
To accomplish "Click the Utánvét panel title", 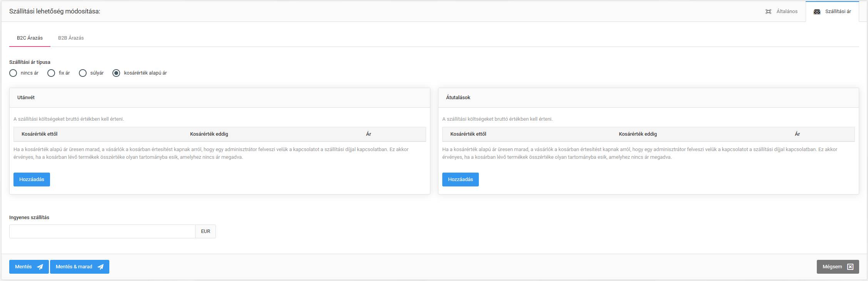I will [x=26, y=98].
